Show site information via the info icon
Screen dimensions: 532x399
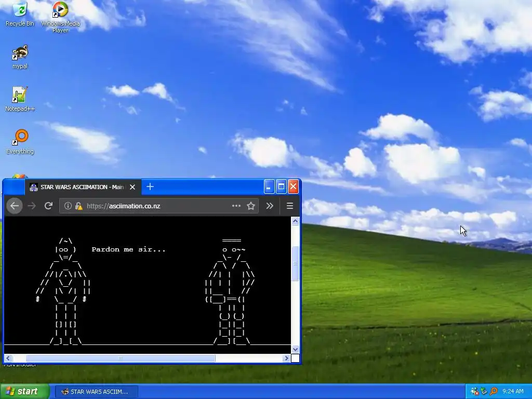click(x=68, y=206)
